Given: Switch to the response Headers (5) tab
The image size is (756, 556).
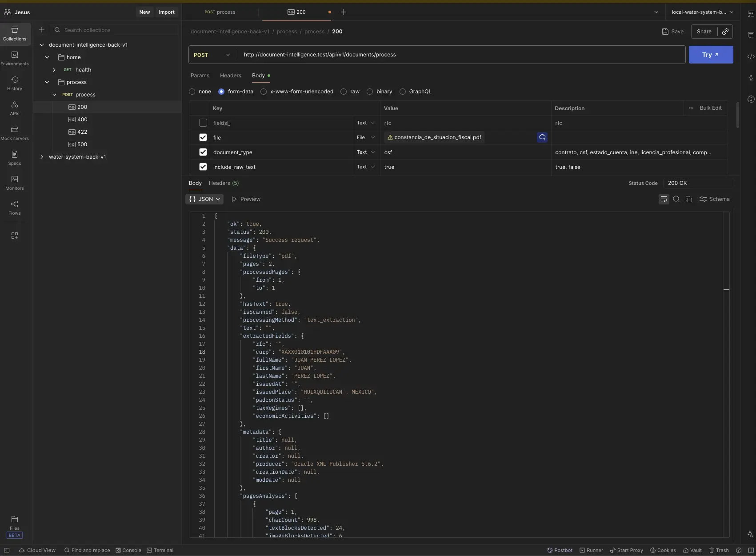Looking at the screenshot, I should pos(224,183).
